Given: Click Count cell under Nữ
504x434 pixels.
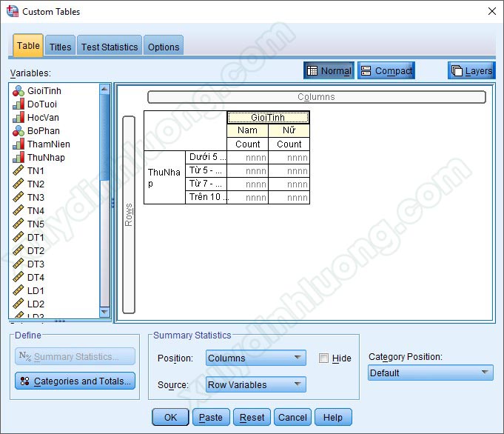Looking at the screenshot, I should 289,144.
